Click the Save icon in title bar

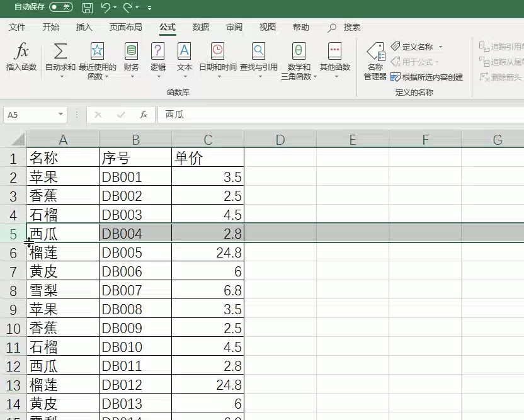88,8
